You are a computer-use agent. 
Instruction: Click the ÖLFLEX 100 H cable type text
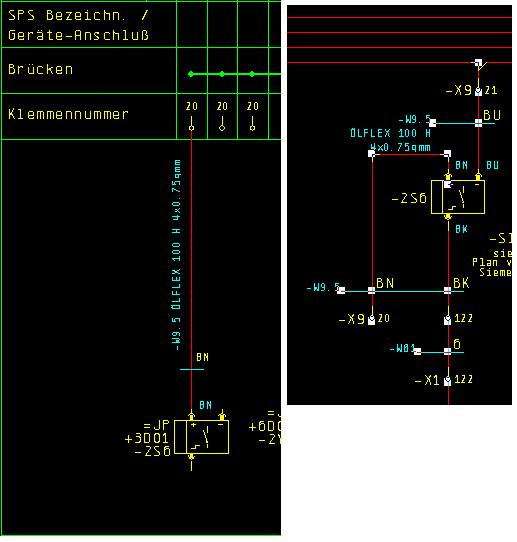pyautogui.click(x=391, y=133)
